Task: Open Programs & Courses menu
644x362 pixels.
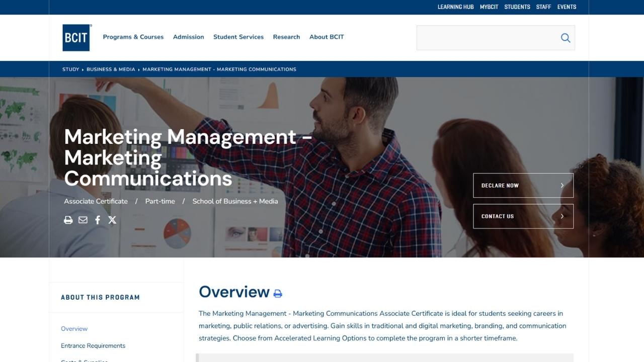Action: point(133,37)
